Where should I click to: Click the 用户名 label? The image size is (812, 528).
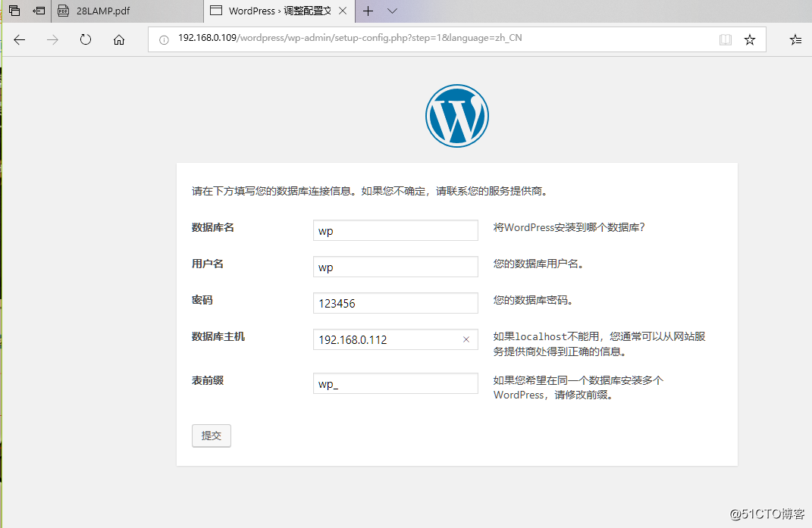(x=208, y=264)
